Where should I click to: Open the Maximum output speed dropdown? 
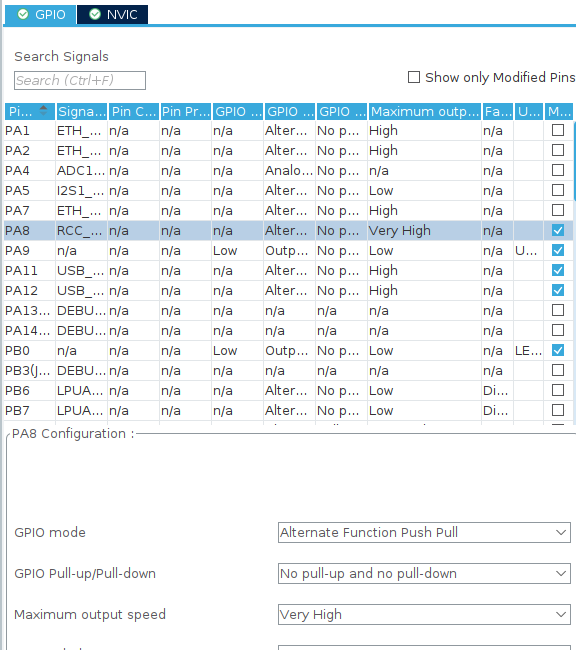click(x=424, y=614)
